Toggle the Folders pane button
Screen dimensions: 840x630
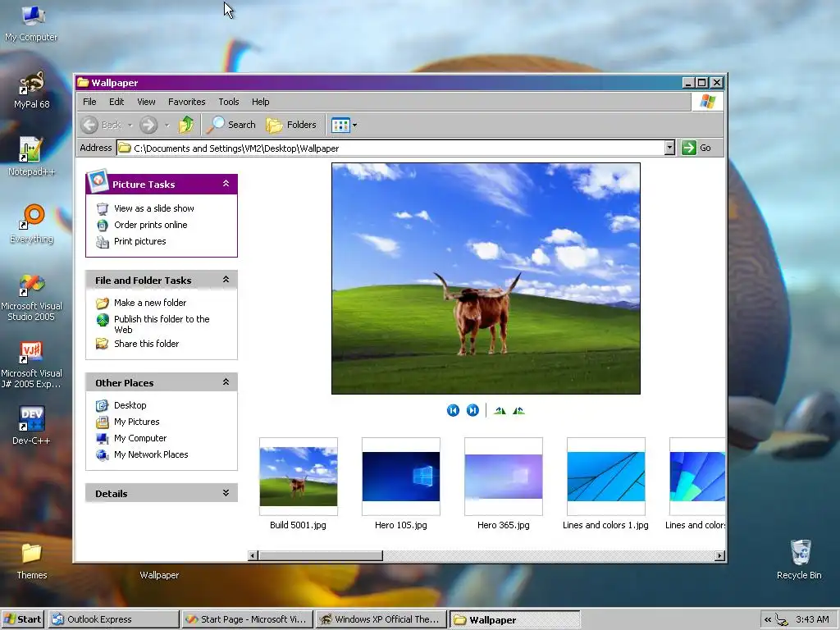tap(291, 125)
